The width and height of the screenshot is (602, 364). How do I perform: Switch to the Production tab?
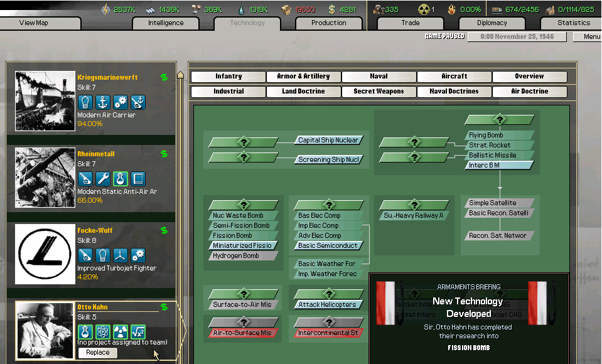(x=328, y=23)
